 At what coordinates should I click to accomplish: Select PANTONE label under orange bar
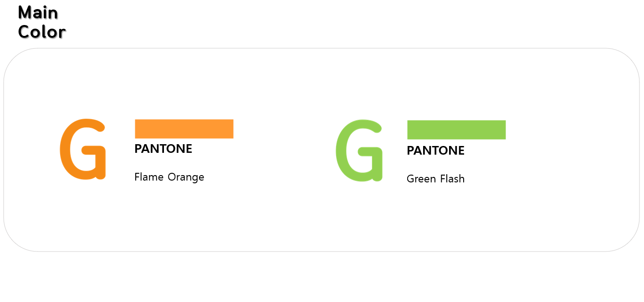(x=164, y=149)
